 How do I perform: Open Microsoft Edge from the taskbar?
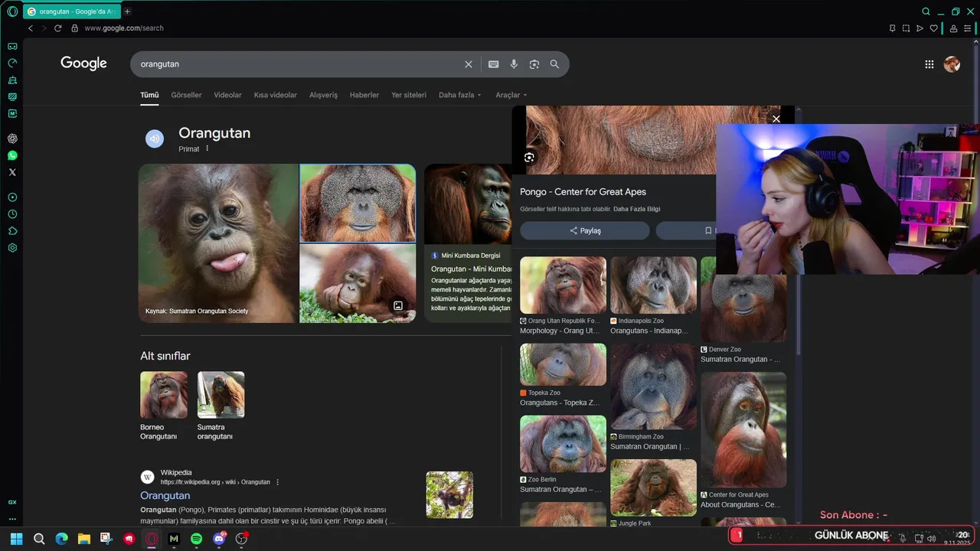(61, 539)
